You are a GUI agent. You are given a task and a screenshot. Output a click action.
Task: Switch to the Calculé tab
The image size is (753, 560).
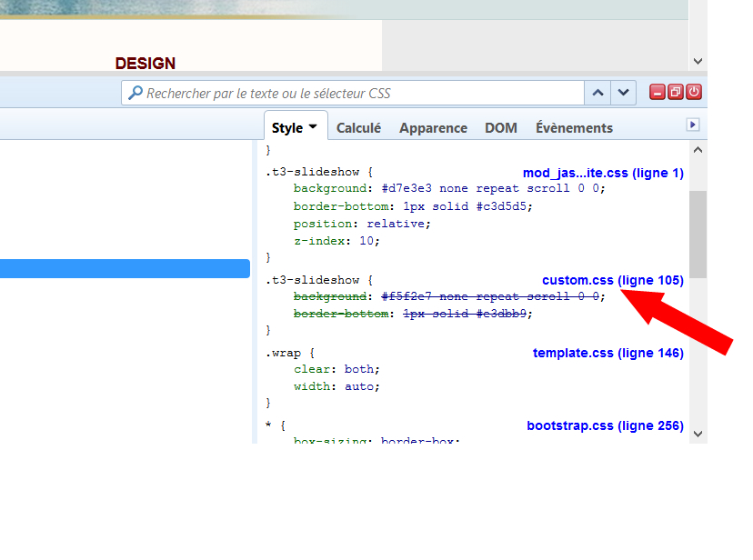[x=358, y=128]
